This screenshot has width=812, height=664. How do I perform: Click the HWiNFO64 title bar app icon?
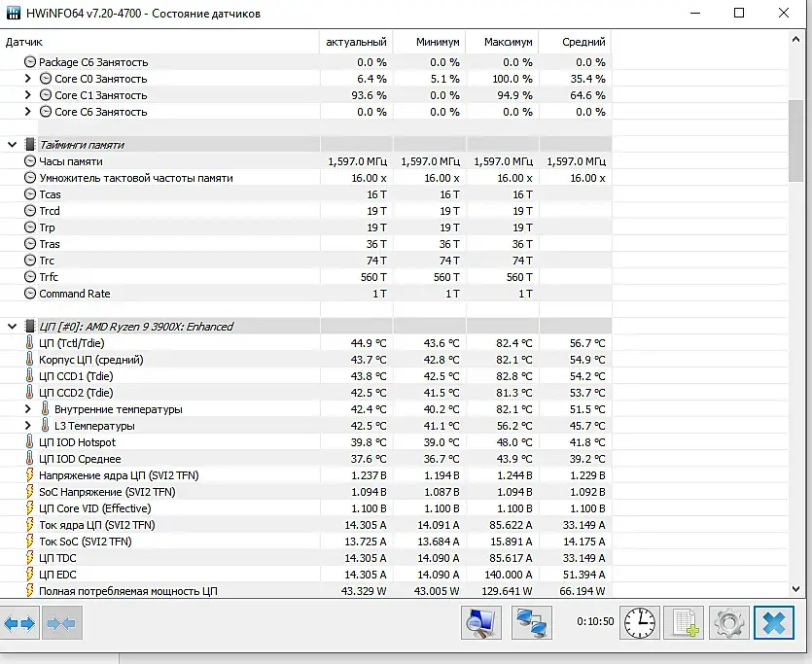[x=13, y=13]
